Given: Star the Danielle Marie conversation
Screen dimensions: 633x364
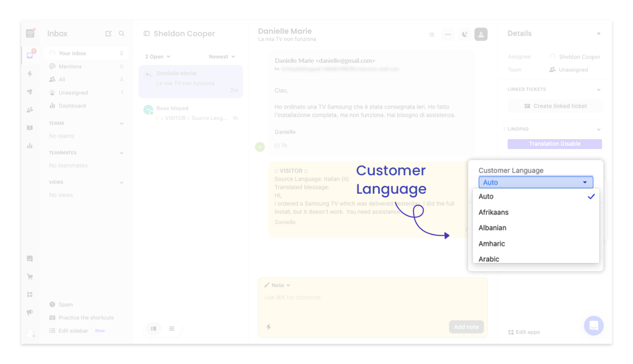Looking at the screenshot, I should point(431,34).
